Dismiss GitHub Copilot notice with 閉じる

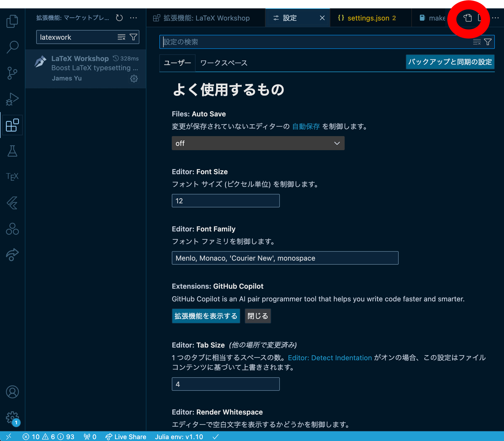257,316
